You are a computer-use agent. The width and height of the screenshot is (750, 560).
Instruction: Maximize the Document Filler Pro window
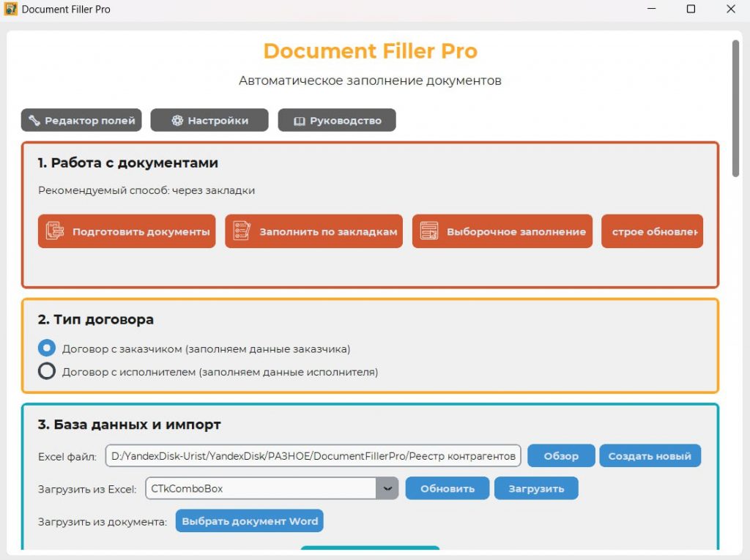click(x=691, y=10)
